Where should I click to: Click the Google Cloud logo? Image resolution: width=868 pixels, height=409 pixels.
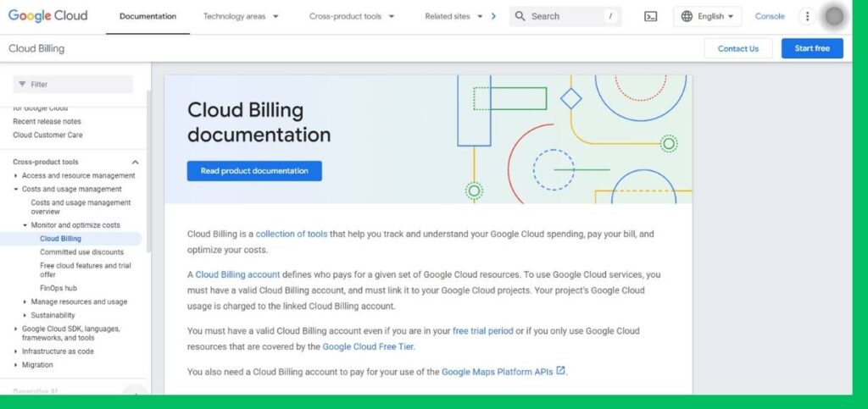pos(47,16)
